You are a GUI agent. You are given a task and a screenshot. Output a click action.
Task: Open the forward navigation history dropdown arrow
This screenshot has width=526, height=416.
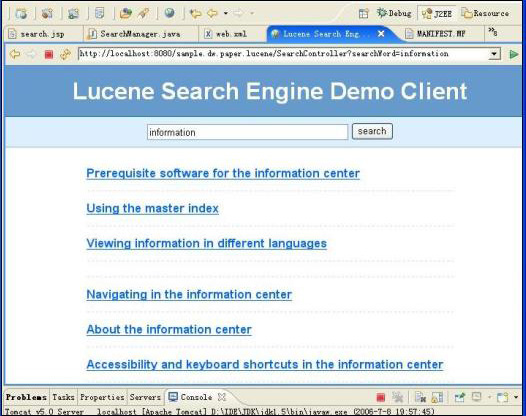coord(252,13)
